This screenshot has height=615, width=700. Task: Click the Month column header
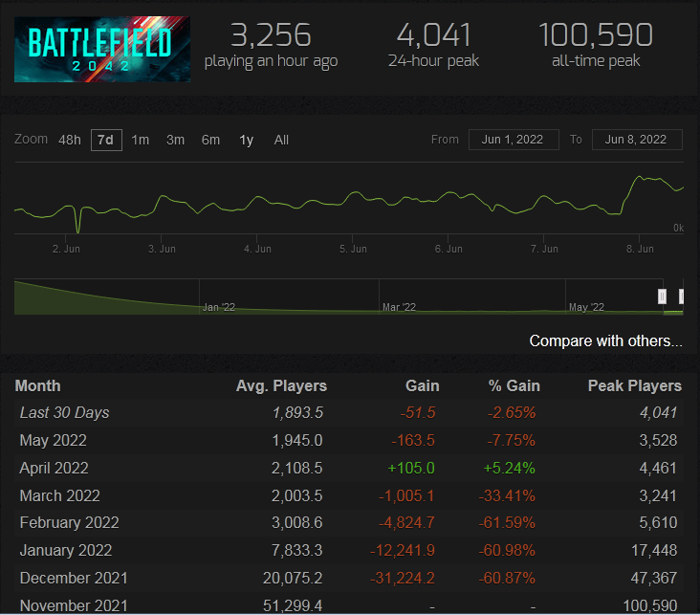coord(38,385)
